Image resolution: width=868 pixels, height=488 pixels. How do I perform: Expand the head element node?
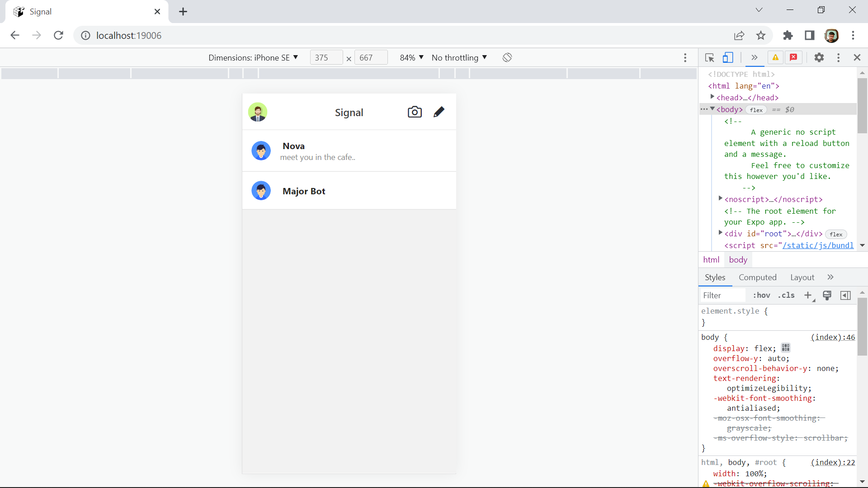712,97
